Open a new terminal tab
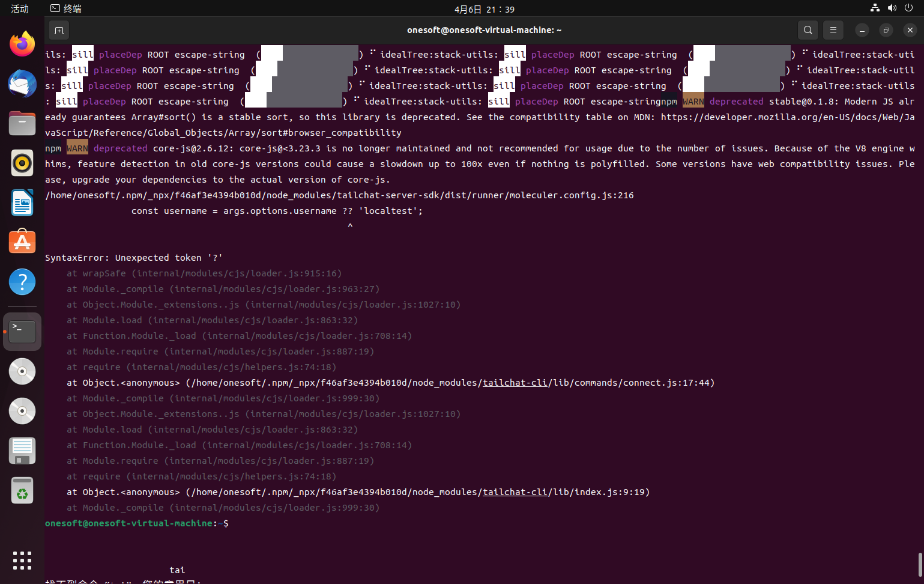The image size is (924, 584). click(x=58, y=30)
